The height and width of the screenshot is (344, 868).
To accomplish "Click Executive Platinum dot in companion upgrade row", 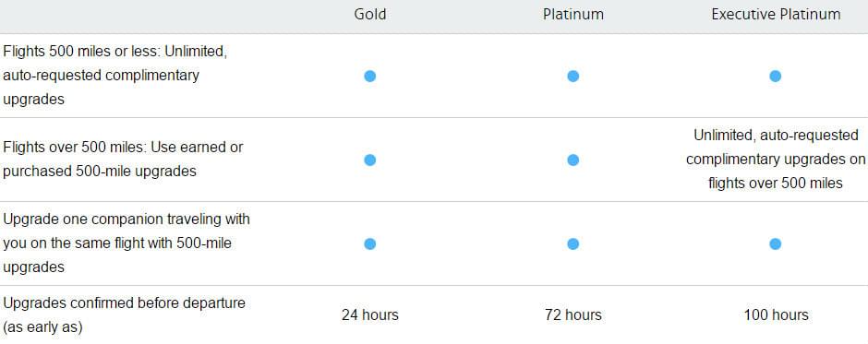I will [775, 243].
